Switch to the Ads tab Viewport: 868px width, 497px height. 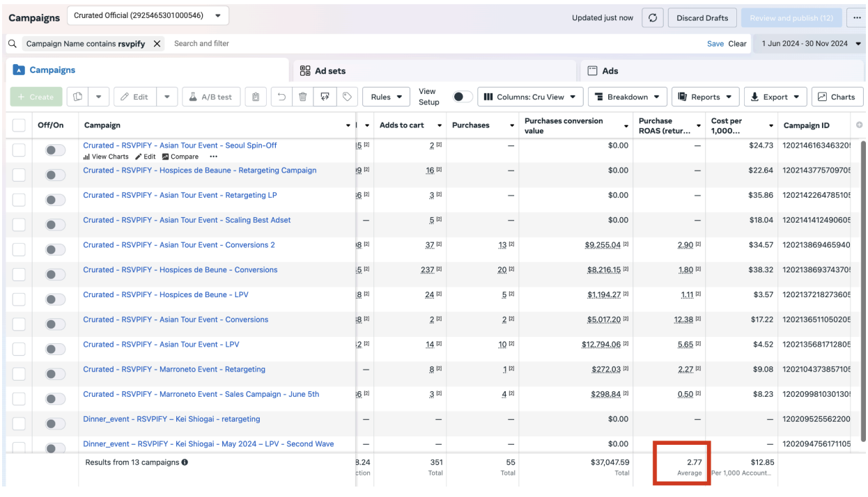point(721,71)
